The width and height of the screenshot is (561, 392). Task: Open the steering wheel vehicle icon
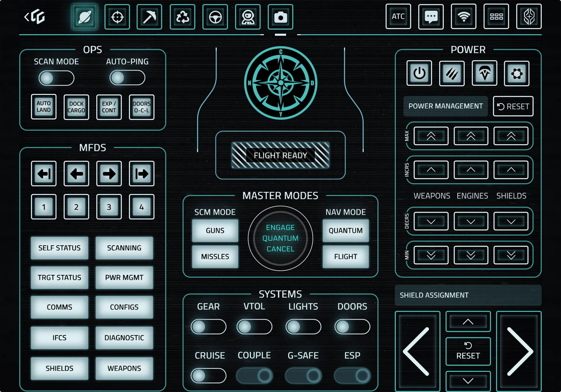tap(215, 17)
